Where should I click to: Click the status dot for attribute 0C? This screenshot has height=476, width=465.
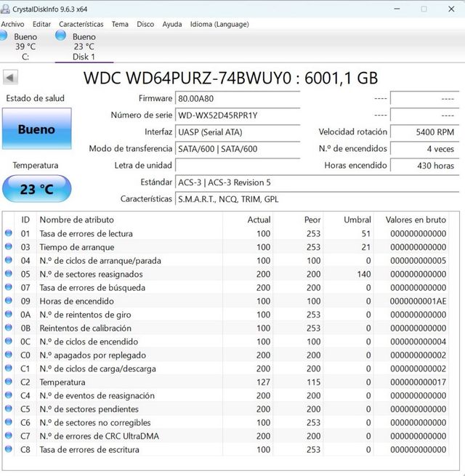point(9,342)
